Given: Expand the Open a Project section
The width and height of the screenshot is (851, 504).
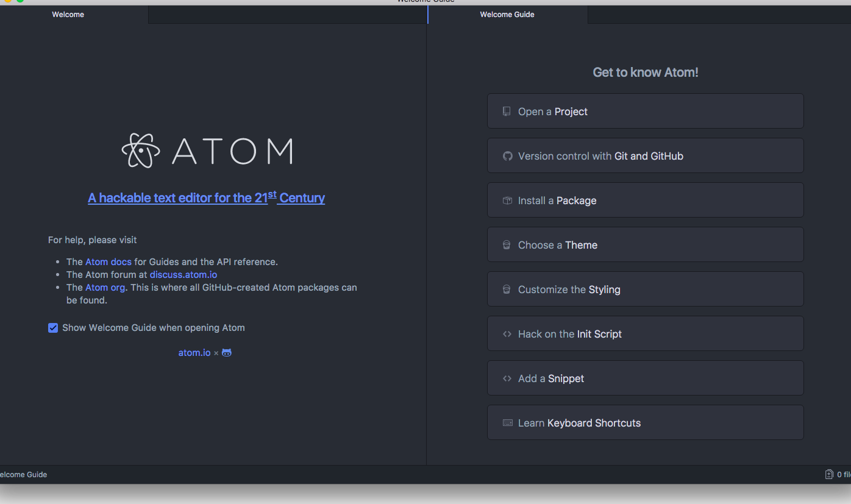Looking at the screenshot, I should [x=645, y=111].
